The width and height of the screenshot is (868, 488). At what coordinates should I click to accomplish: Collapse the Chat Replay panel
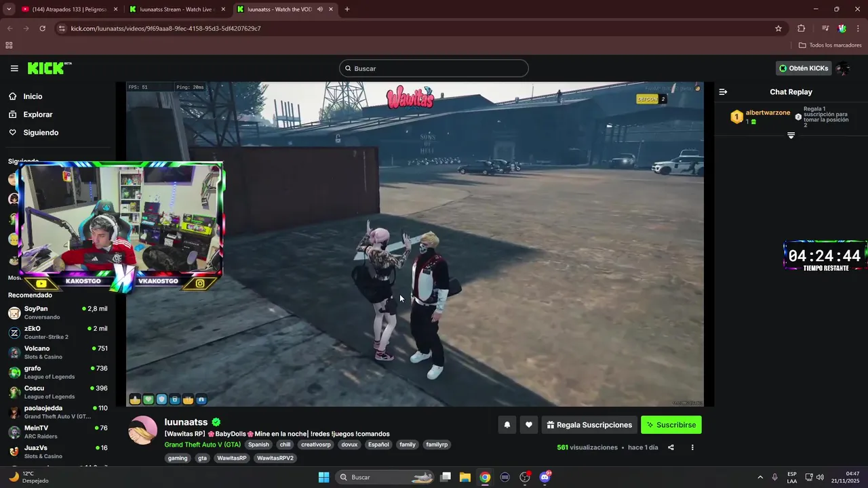click(723, 91)
